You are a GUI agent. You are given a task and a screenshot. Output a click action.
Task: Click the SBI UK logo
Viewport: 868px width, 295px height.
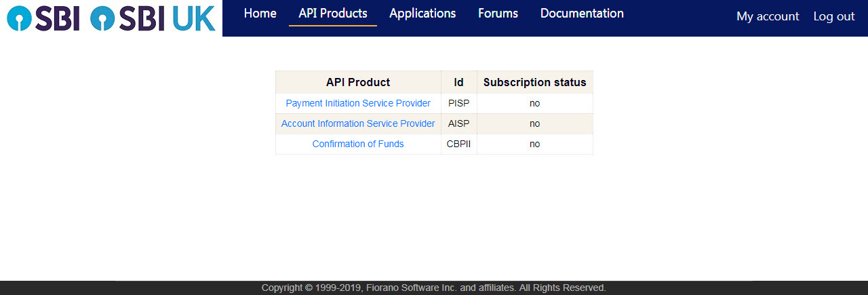click(x=153, y=18)
